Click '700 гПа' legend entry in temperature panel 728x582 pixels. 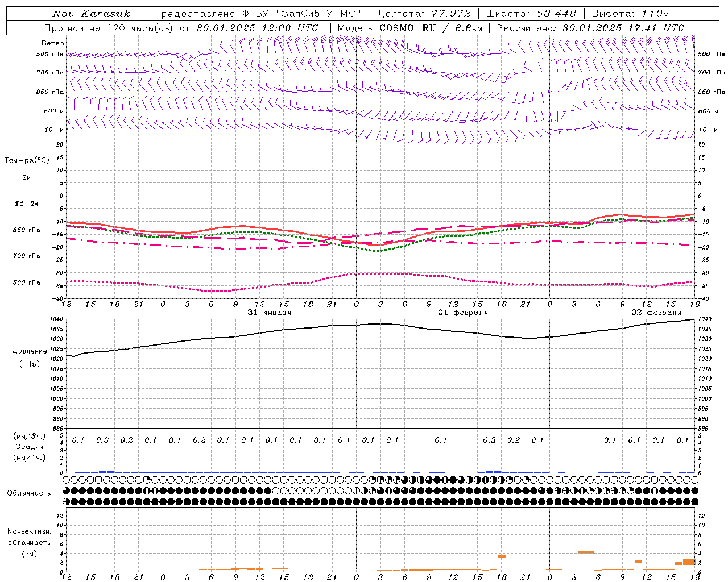pyautogui.click(x=27, y=256)
